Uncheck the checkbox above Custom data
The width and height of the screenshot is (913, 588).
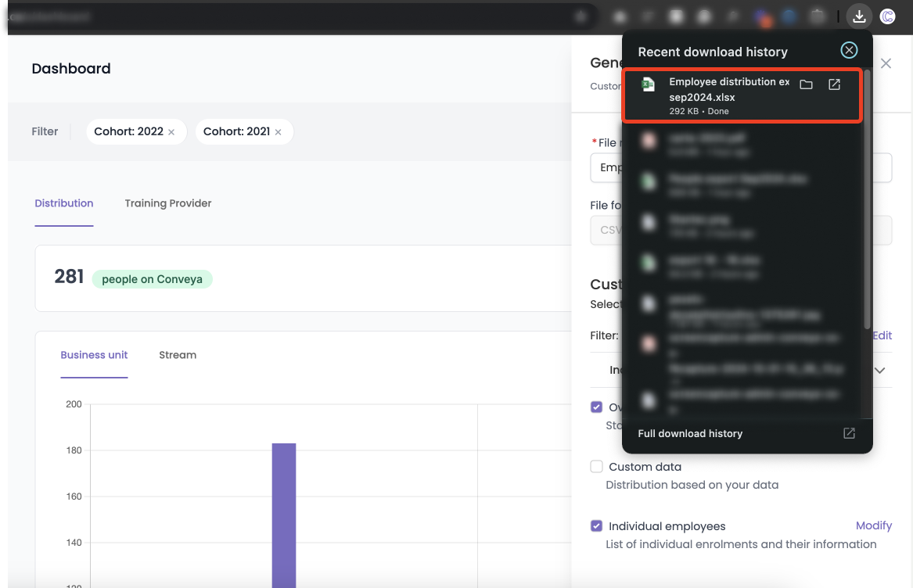pyautogui.click(x=596, y=407)
